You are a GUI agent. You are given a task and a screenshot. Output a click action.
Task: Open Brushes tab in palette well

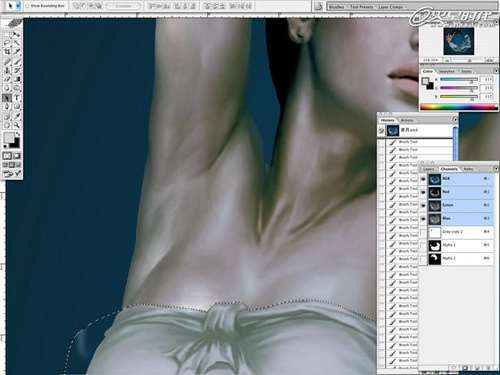(x=337, y=7)
